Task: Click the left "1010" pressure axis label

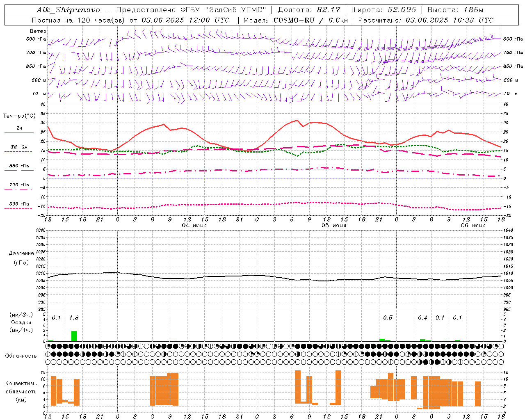Action: pyautogui.click(x=40, y=274)
